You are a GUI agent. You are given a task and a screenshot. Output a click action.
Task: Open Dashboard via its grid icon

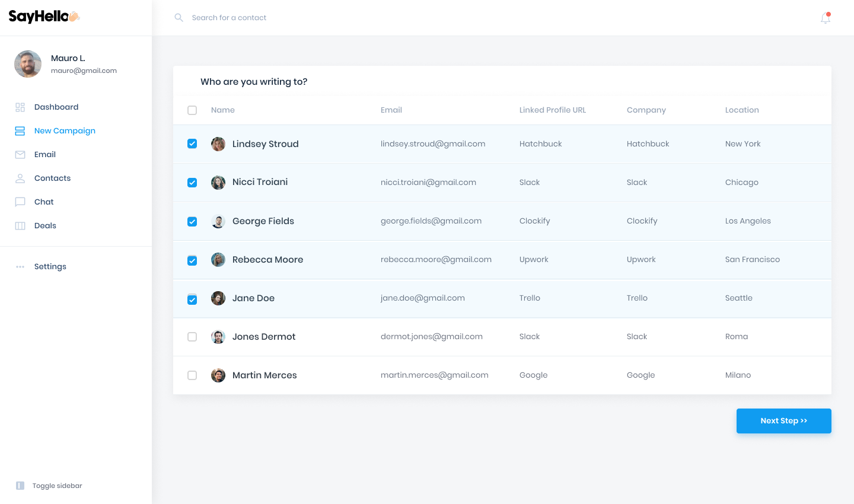click(x=20, y=107)
